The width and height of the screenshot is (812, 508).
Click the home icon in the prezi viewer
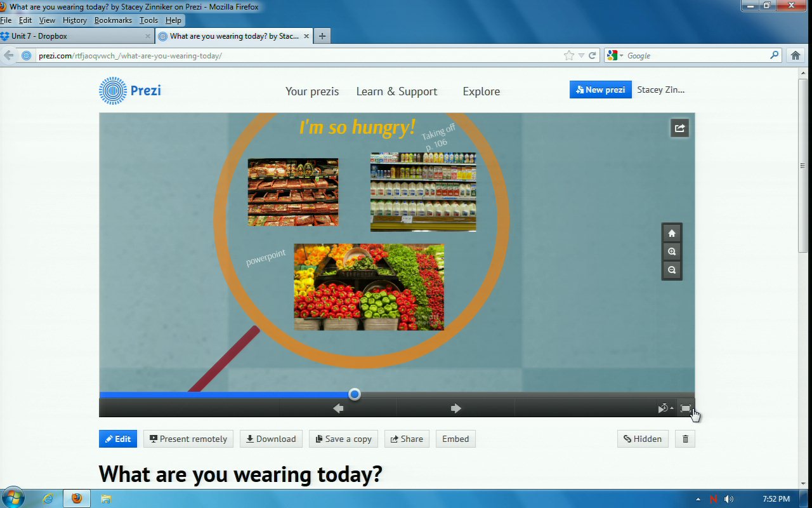672,233
